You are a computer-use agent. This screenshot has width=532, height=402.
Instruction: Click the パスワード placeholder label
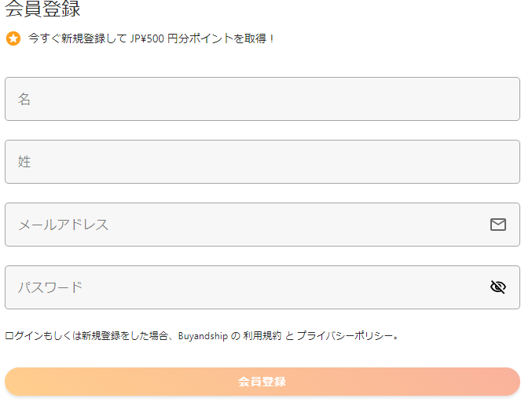(50, 287)
